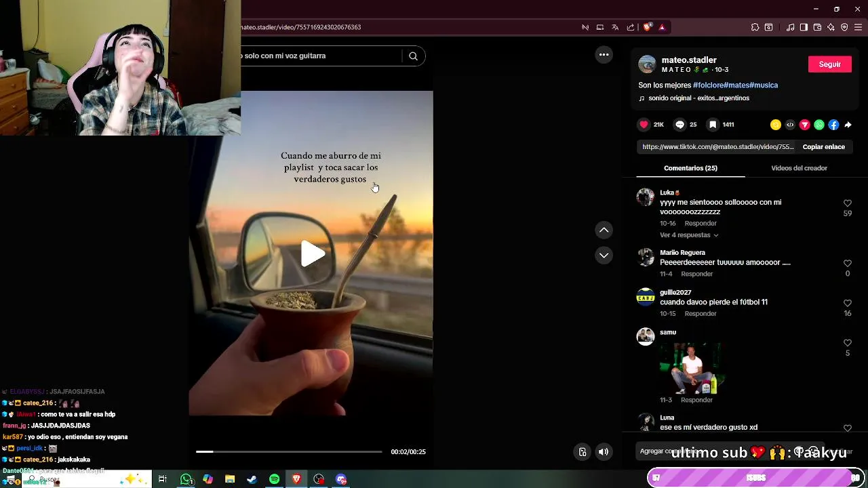Click the browser address bar URL
868x488 pixels.
tap(301, 27)
